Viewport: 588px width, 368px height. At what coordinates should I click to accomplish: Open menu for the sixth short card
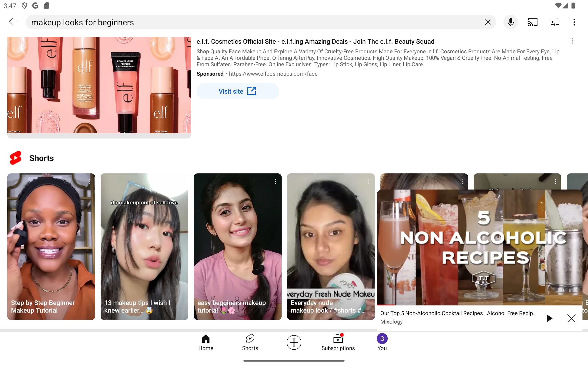[x=555, y=181]
